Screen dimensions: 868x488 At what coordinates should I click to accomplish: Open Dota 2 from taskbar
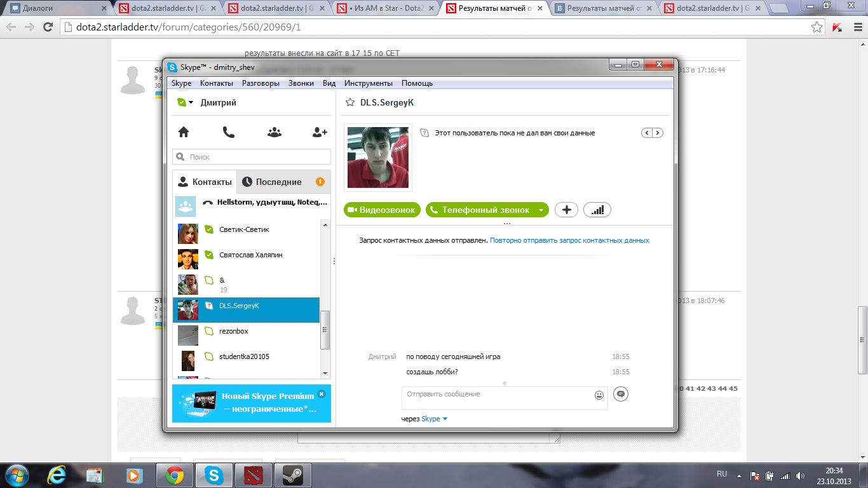pyautogui.click(x=253, y=475)
